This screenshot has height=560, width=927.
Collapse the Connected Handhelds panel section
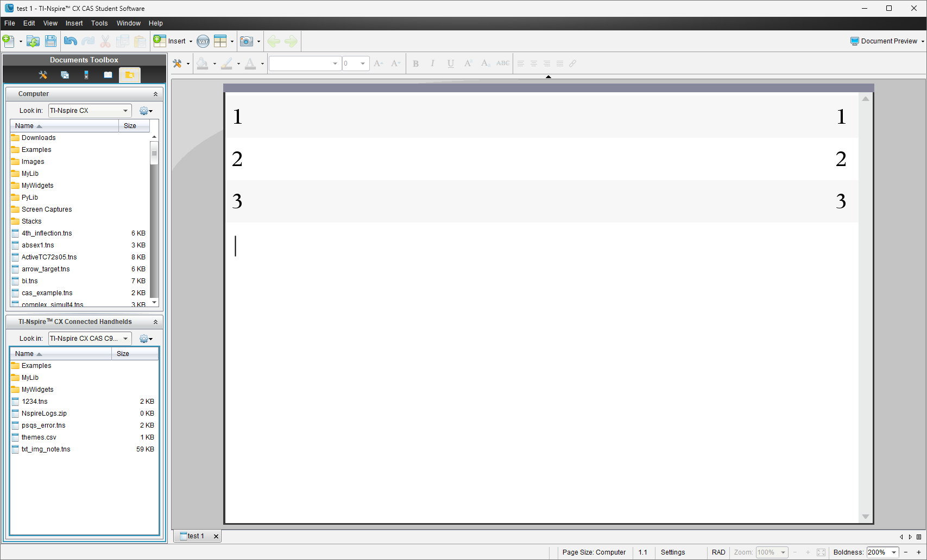pos(155,322)
